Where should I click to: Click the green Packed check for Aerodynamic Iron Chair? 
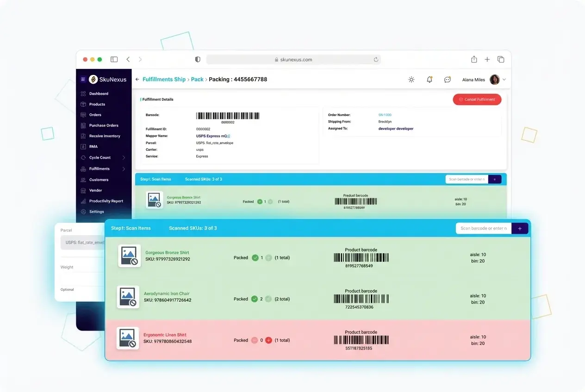click(x=255, y=299)
